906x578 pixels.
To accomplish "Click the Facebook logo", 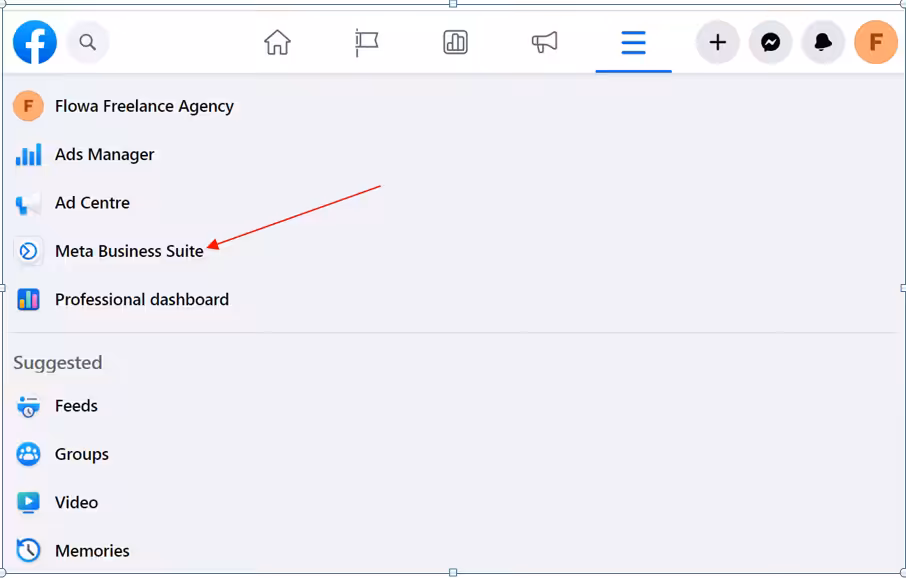I will click(x=35, y=42).
